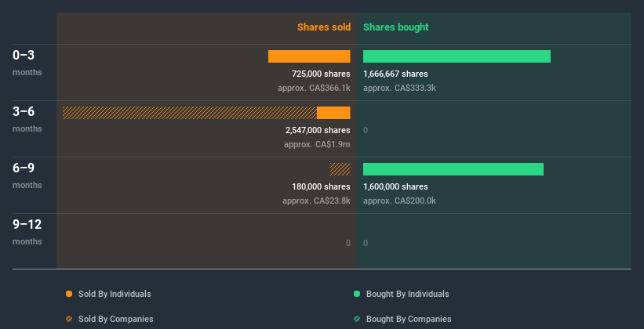
Task: Toggle the Bought By Companies legend label
Action: tap(409, 319)
